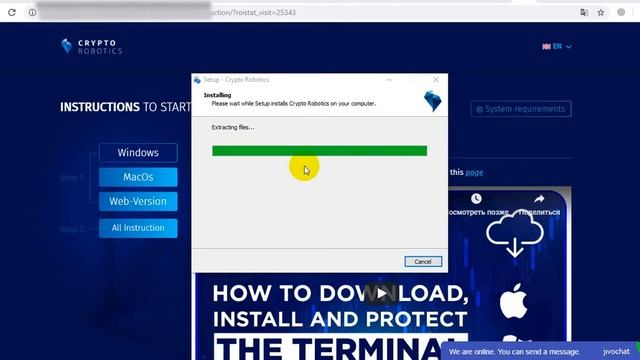Click the Apple logo in video thumbnail
640x360 pixels.
[513, 301]
